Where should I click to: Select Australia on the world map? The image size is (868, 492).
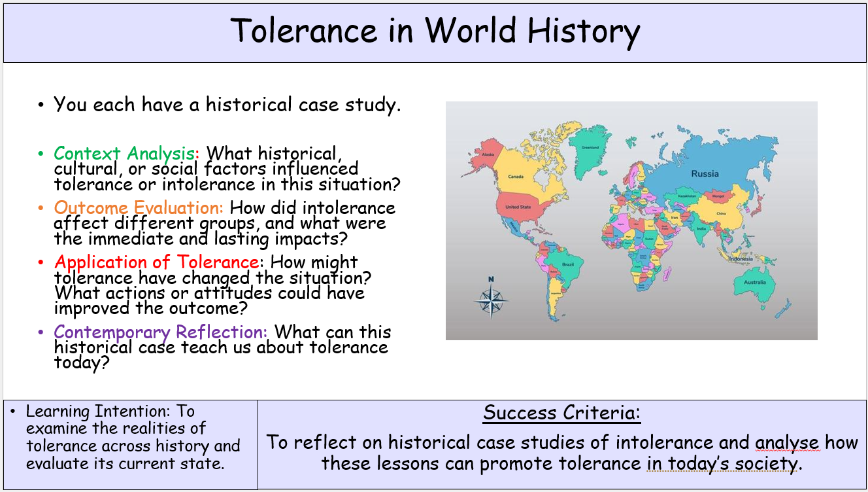pyautogui.click(x=754, y=282)
